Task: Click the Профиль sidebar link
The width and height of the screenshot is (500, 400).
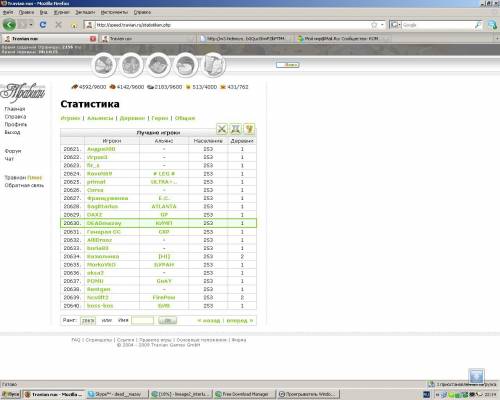Action: (x=16, y=124)
